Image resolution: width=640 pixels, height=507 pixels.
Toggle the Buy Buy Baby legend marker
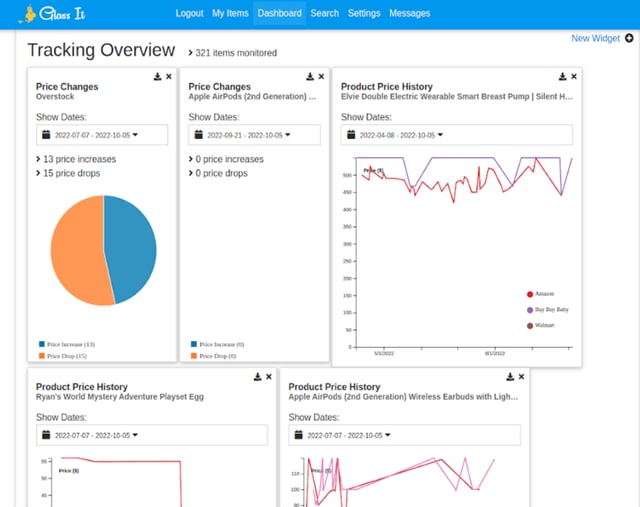(530, 310)
